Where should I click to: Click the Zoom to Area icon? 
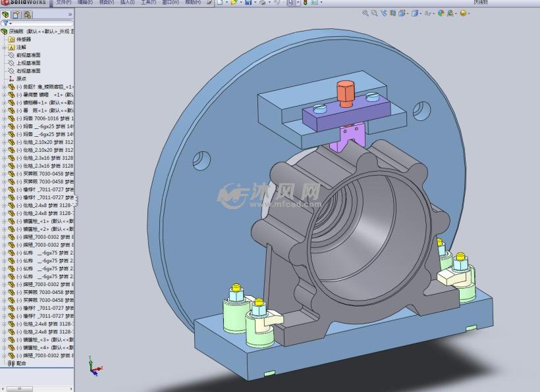coord(374,13)
